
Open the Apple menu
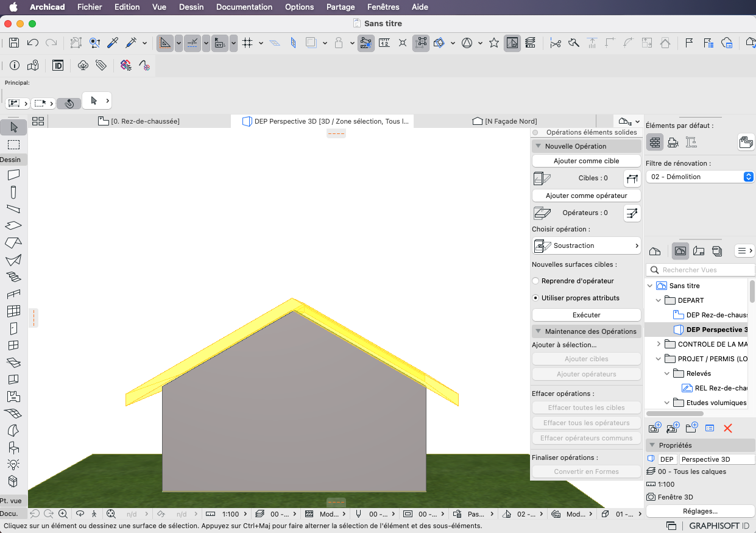tap(13, 7)
